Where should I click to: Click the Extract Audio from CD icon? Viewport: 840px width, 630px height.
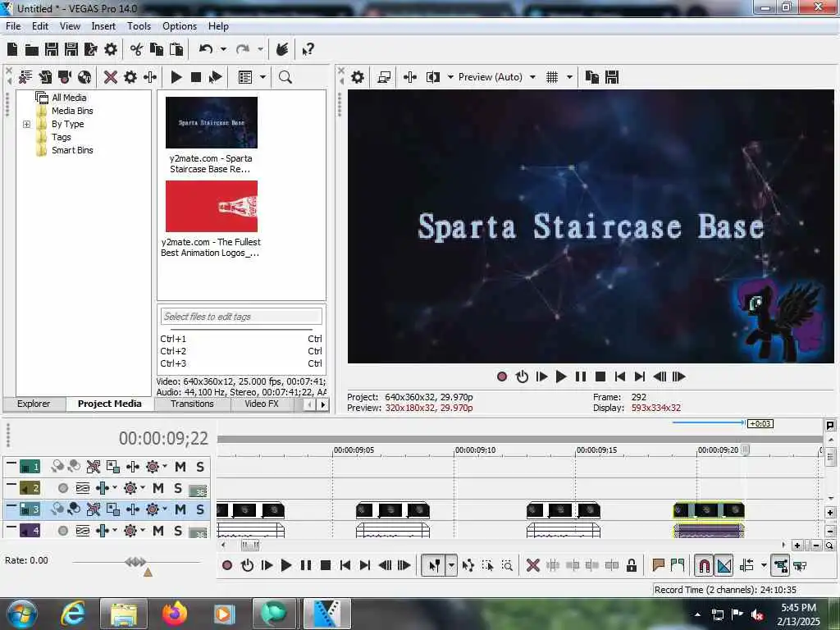[x=84, y=77]
